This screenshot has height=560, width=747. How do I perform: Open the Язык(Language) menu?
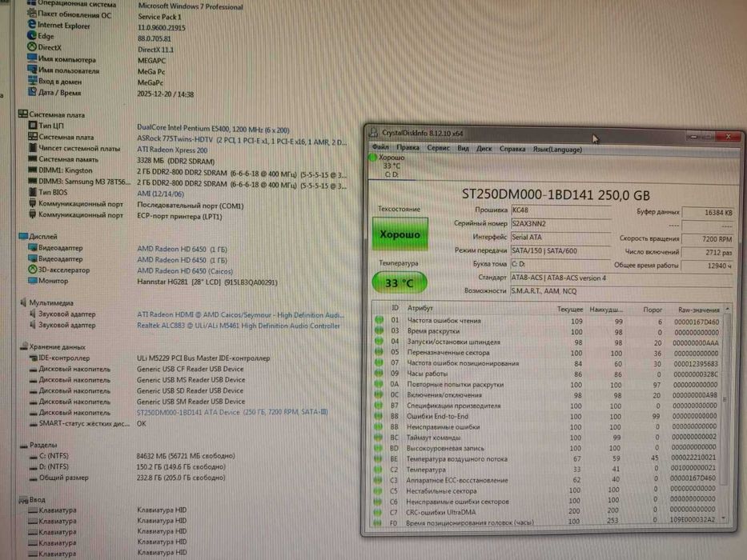click(557, 150)
